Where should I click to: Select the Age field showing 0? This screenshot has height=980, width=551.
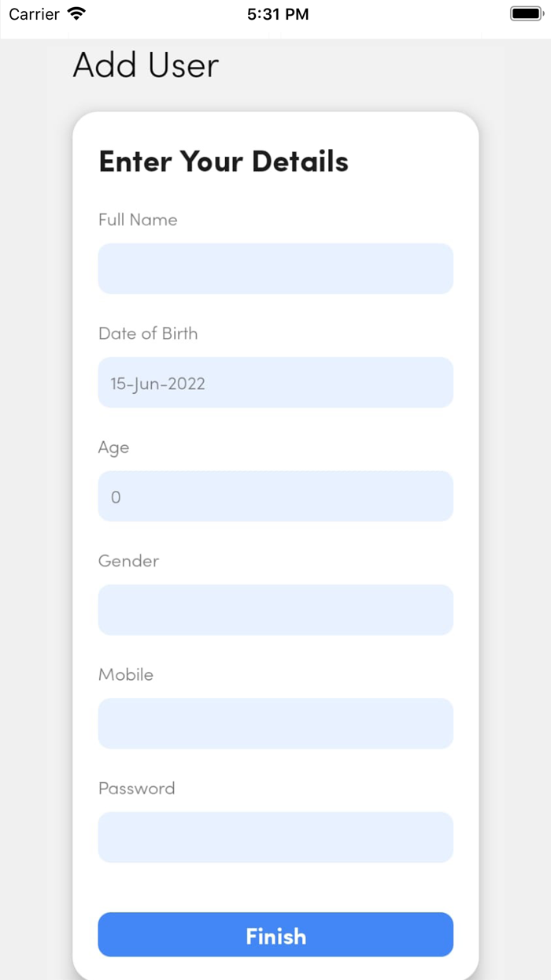[x=275, y=496]
